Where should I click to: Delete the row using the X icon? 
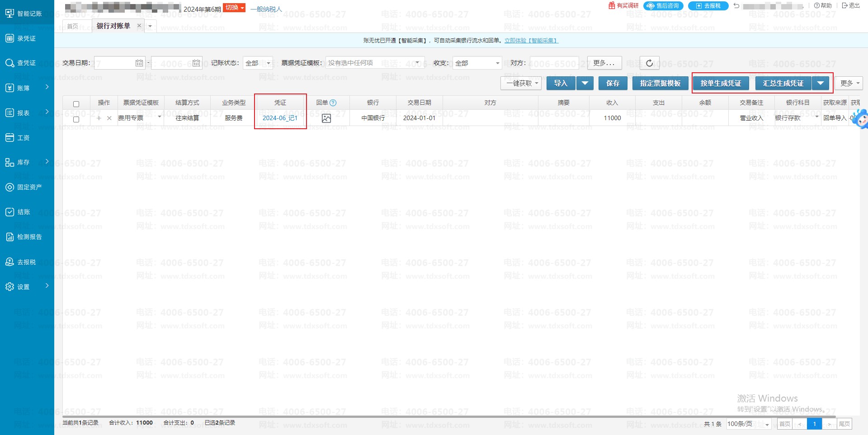[x=109, y=118]
